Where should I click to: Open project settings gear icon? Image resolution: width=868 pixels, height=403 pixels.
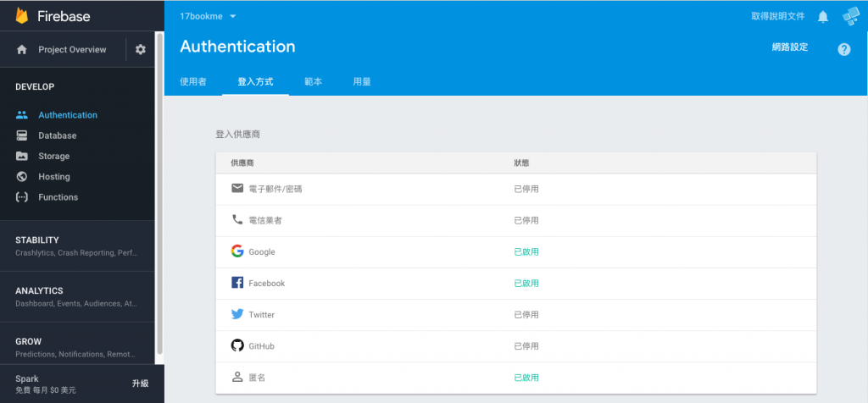(141, 50)
